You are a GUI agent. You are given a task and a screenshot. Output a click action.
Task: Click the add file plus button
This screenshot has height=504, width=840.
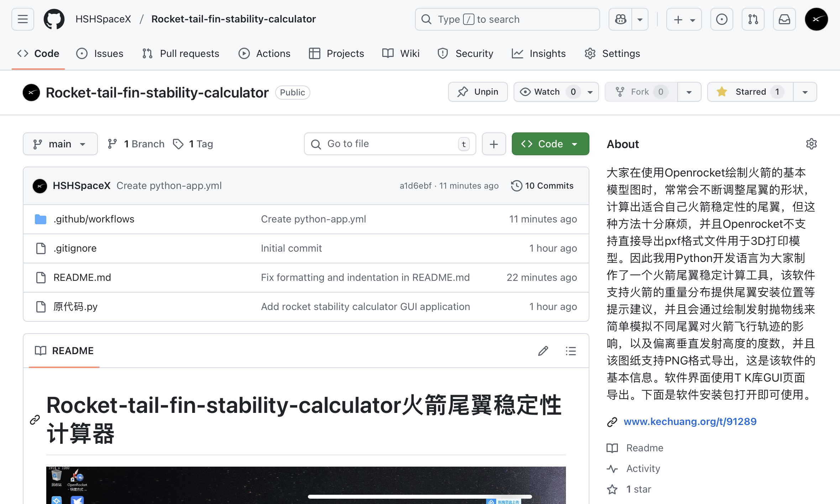pyautogui.click(x=494, y=144)
